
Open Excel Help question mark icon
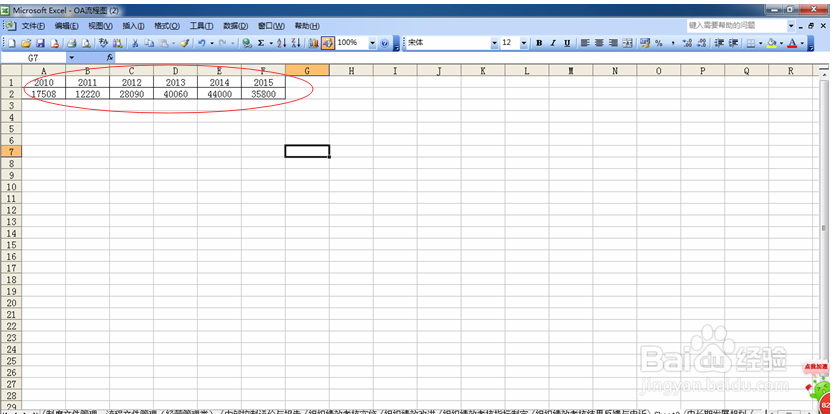[384, 43]
